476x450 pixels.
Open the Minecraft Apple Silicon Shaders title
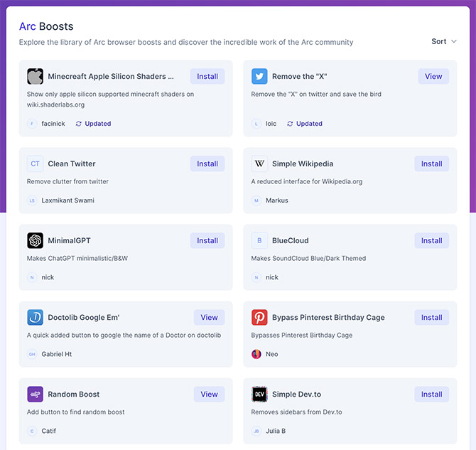coord(111,76)
